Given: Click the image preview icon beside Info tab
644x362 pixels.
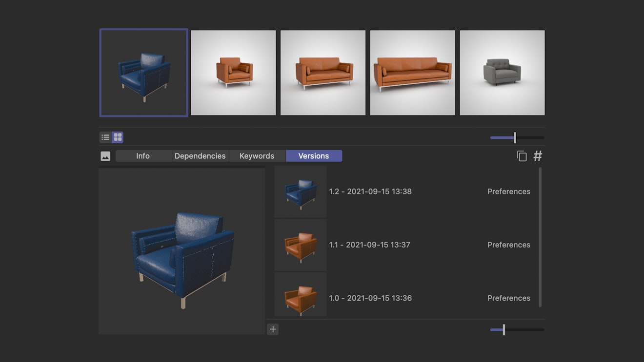Looking at the screenshot, I should click(x=105, y=156).
